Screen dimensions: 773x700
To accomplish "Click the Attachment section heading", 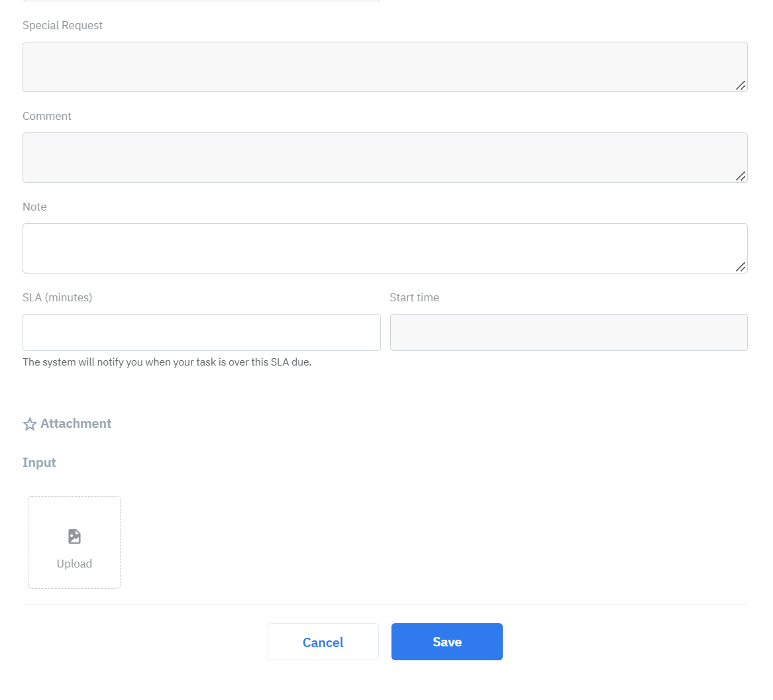I will click(x=76, y=423).
